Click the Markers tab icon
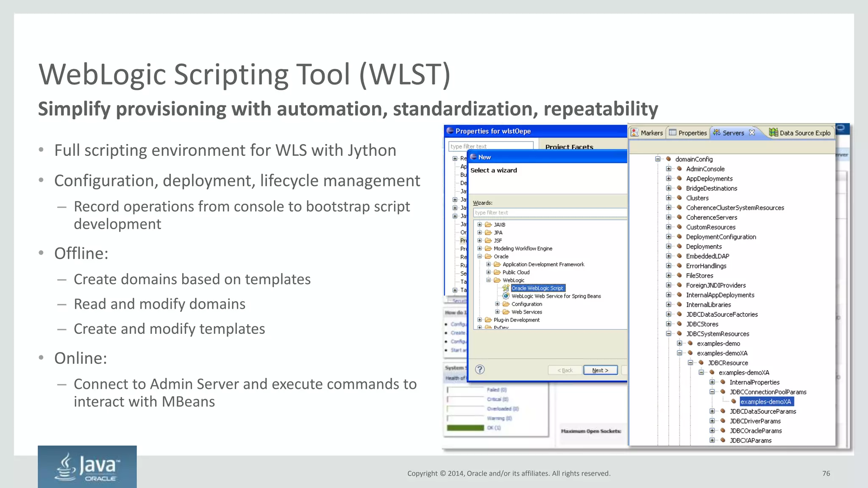Screen dimensions: 868x488 click(x=634, y=133)
